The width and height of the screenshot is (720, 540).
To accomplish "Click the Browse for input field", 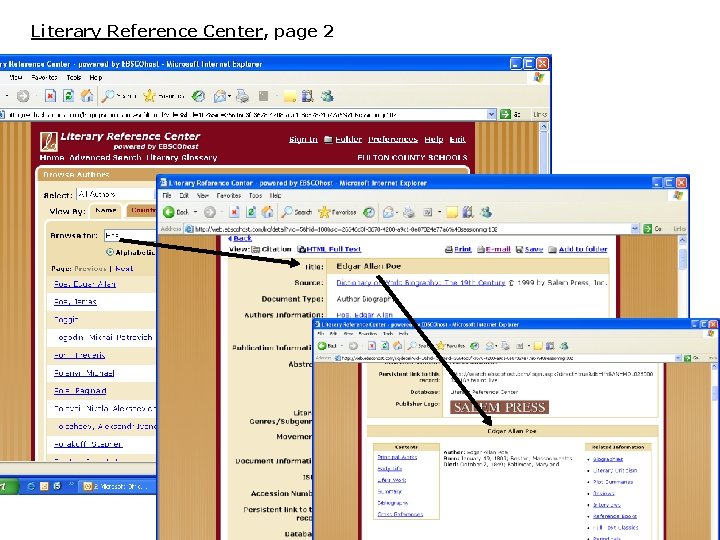I will click(130, 235).
